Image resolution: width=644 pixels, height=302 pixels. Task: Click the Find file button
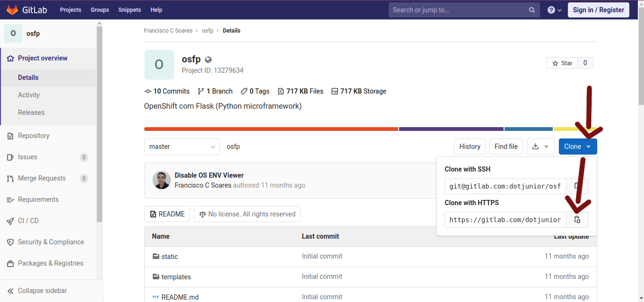coord(506,147)
